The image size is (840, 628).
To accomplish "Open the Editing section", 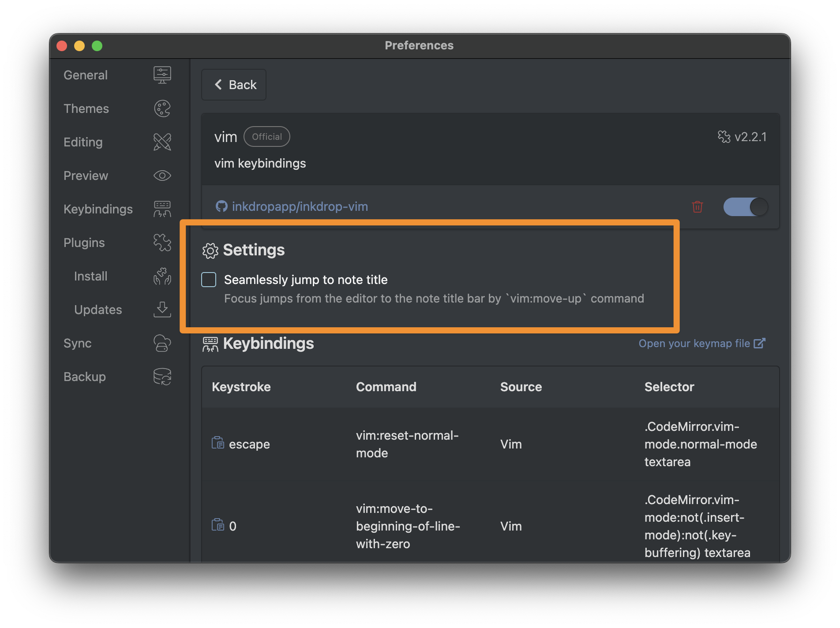I will tap(83, 142).
